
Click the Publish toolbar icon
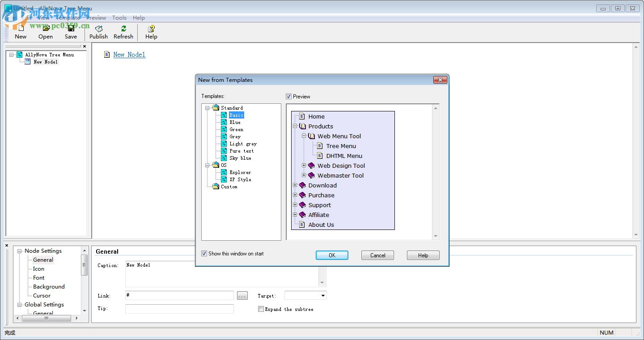pyautogui.click(x=98, y=28)
